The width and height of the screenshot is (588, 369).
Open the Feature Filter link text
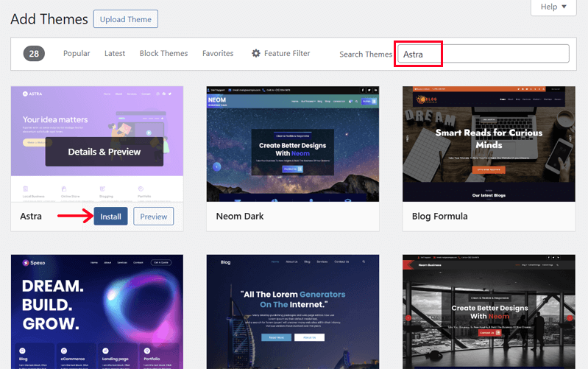287,53
